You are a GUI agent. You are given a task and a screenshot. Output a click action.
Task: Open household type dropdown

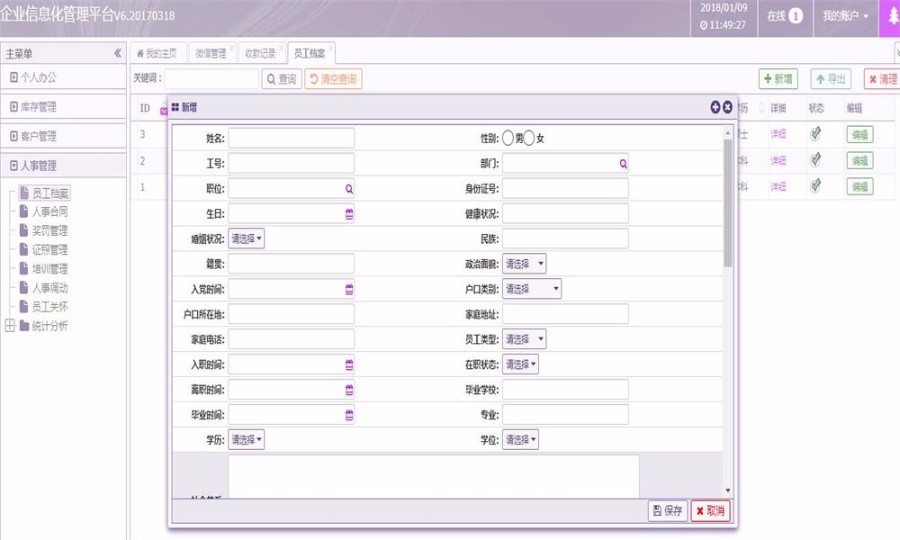tap(532, 289)
